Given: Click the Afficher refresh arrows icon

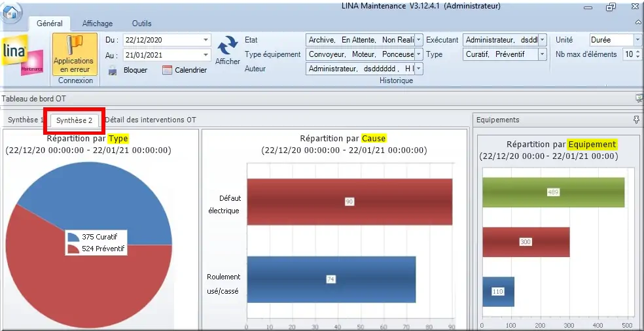Looking at the screenshot, I should (228, 45).
